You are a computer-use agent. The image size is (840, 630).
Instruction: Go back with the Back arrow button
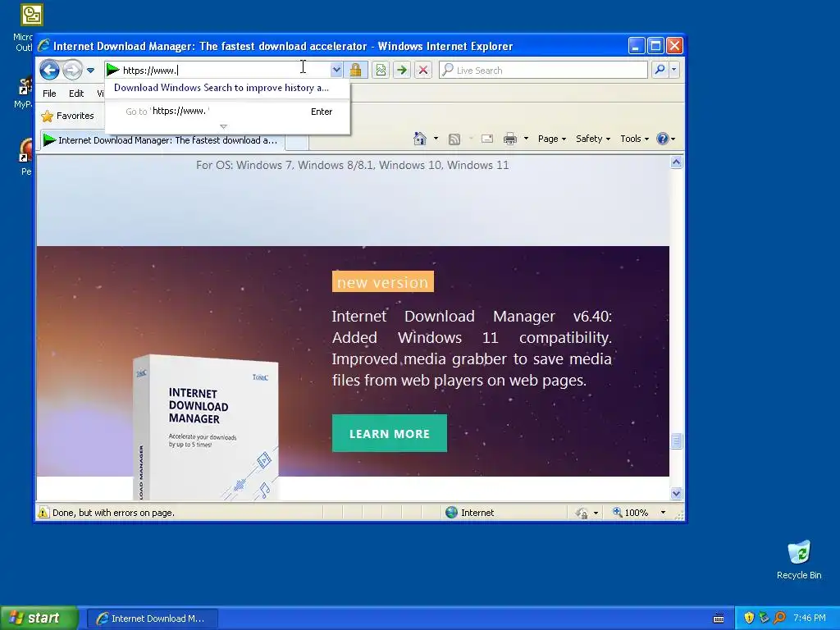tap(49, 70)
